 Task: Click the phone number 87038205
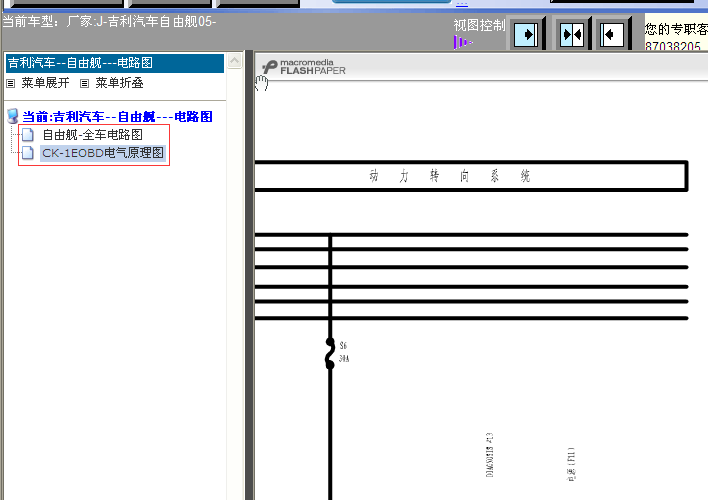tap(672, 47)
